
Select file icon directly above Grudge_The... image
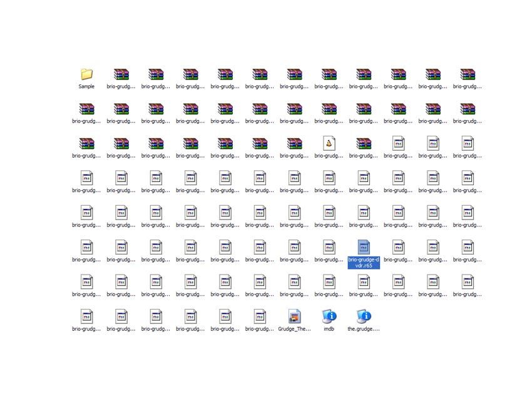(x=294, y=281)
